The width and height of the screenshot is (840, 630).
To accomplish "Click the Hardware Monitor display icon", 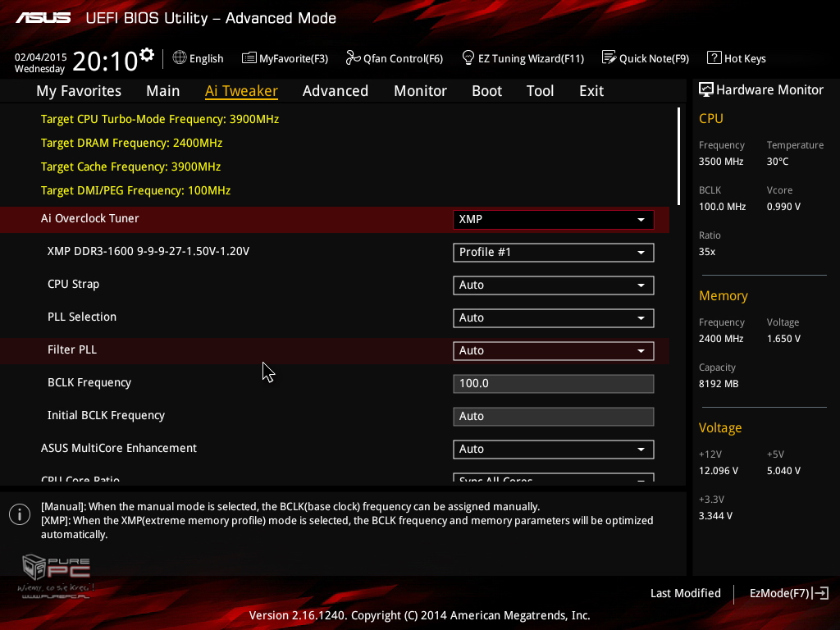I will pos(706,89).
